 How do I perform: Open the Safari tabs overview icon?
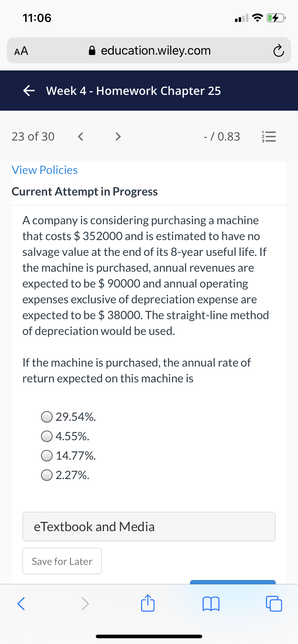[x=274, y=603]
